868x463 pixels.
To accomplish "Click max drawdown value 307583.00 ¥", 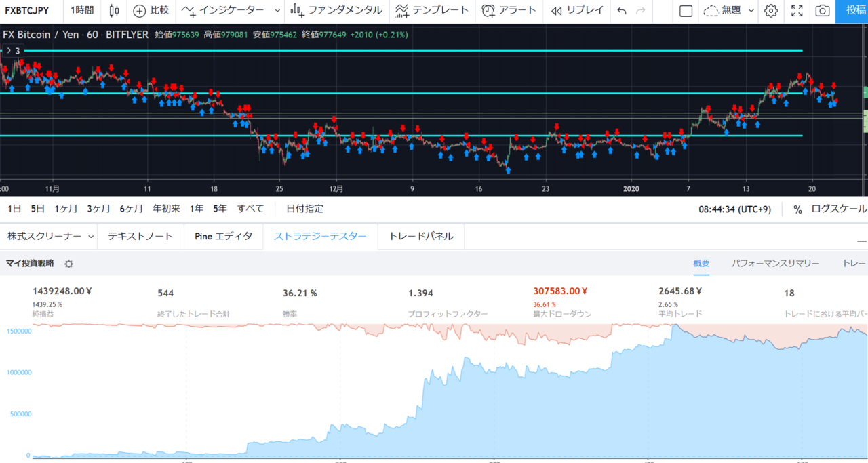I will pos(560,291).
